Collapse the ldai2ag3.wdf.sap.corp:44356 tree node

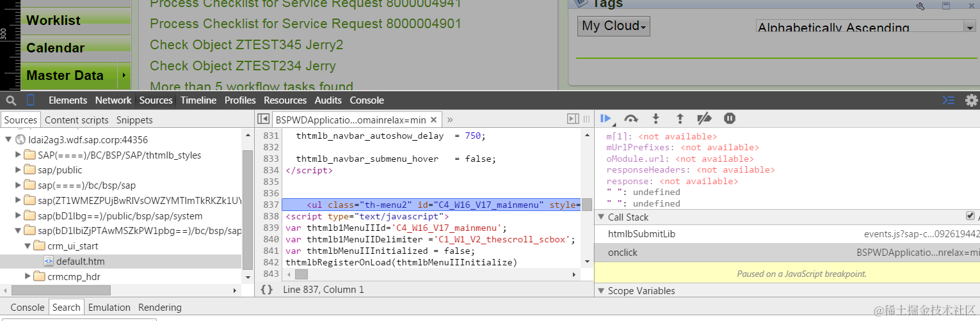click(x=8, y=139)
